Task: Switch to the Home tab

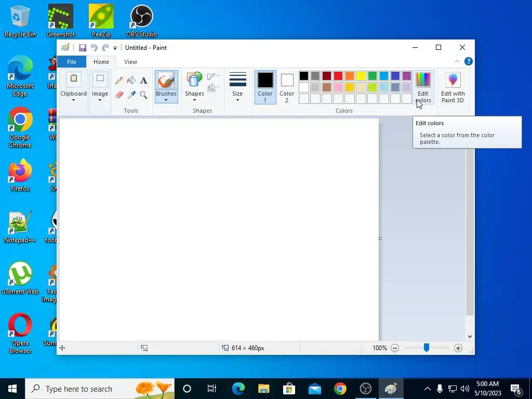Action: [x=101, y=62]
